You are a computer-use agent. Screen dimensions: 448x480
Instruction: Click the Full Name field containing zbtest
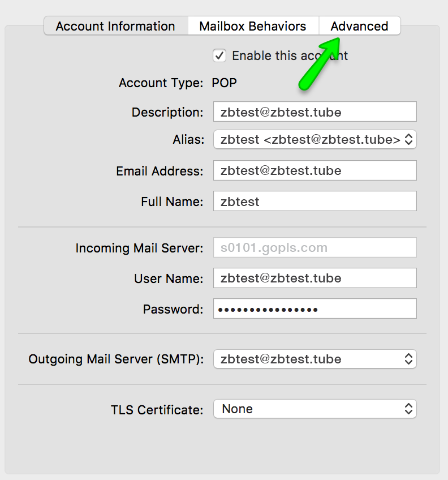click(x=315, y=201)
